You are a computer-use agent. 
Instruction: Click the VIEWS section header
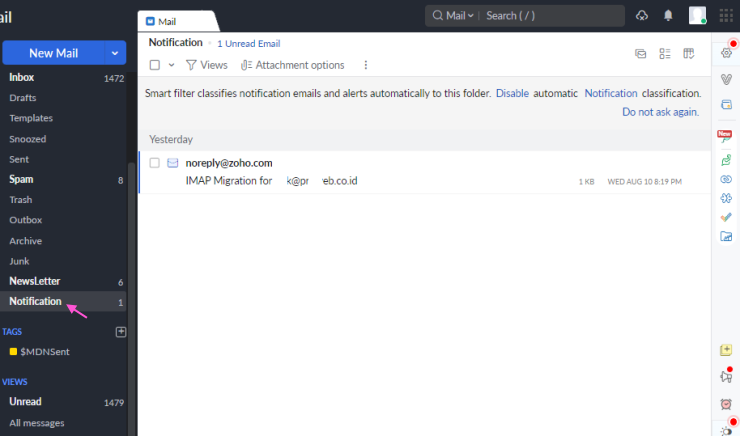[x=15, y=382]
